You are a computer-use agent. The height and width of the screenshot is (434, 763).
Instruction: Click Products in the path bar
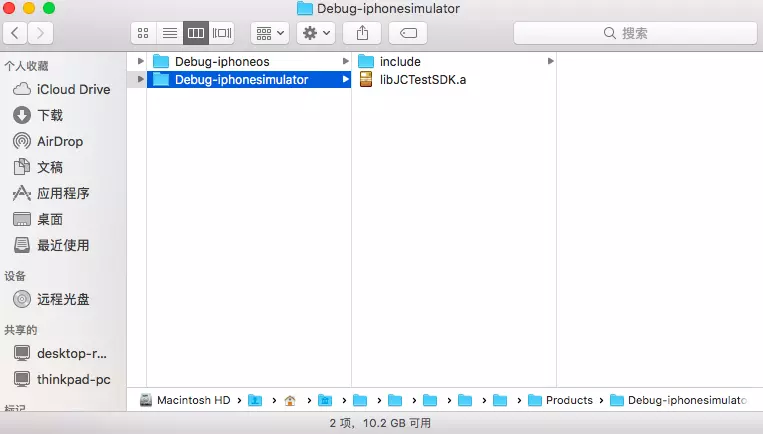click(x=568, y=400)
